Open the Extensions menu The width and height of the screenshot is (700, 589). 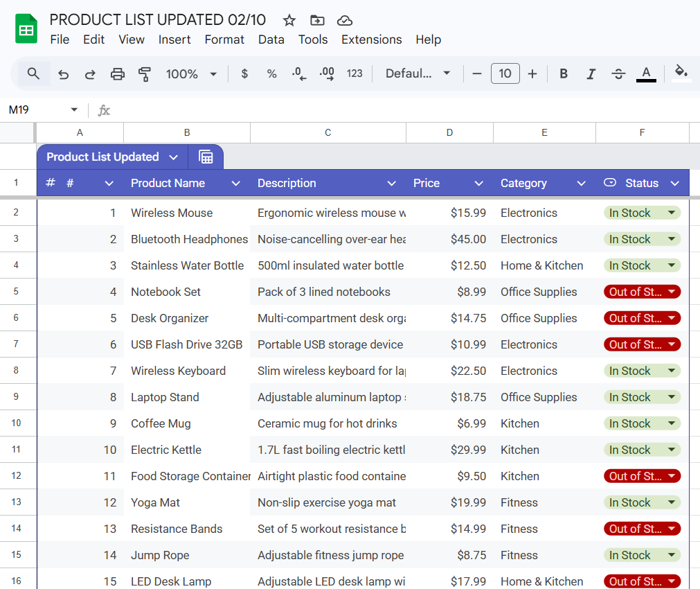tap(371, 39)
